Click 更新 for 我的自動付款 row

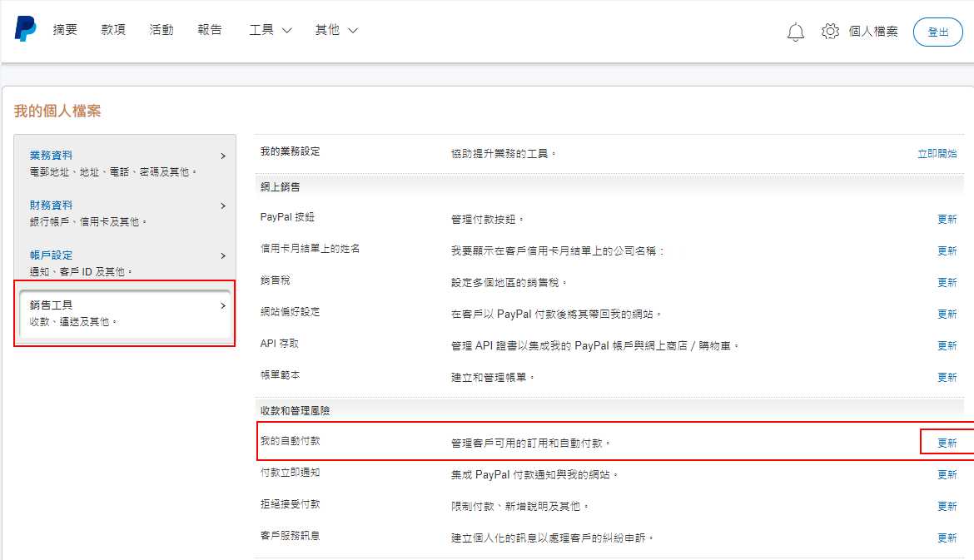point(947,444)
